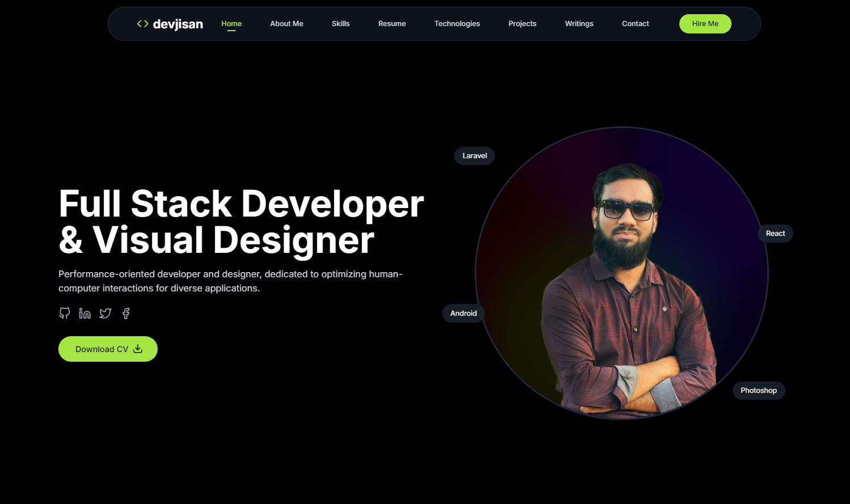Click the Download CV button

[x=108, y=349]
